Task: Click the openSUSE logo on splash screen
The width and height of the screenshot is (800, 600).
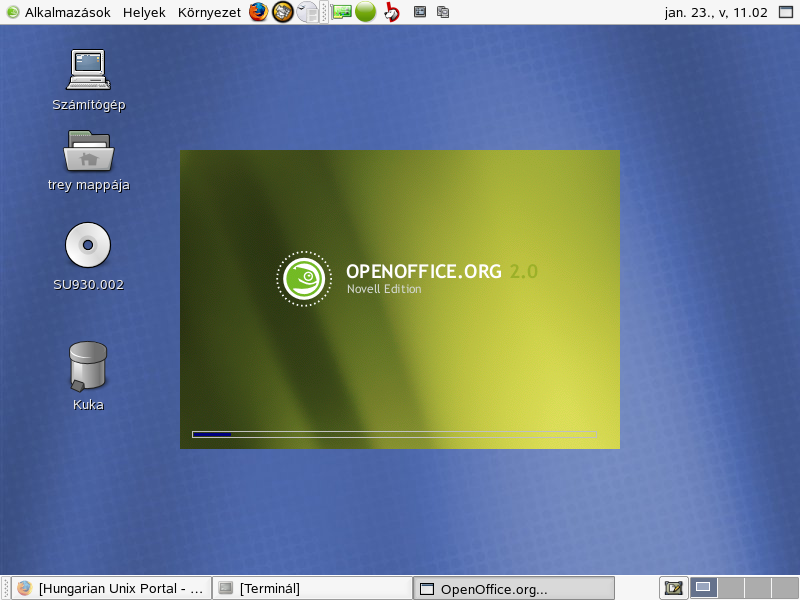Action: click(x=304, y=279)
